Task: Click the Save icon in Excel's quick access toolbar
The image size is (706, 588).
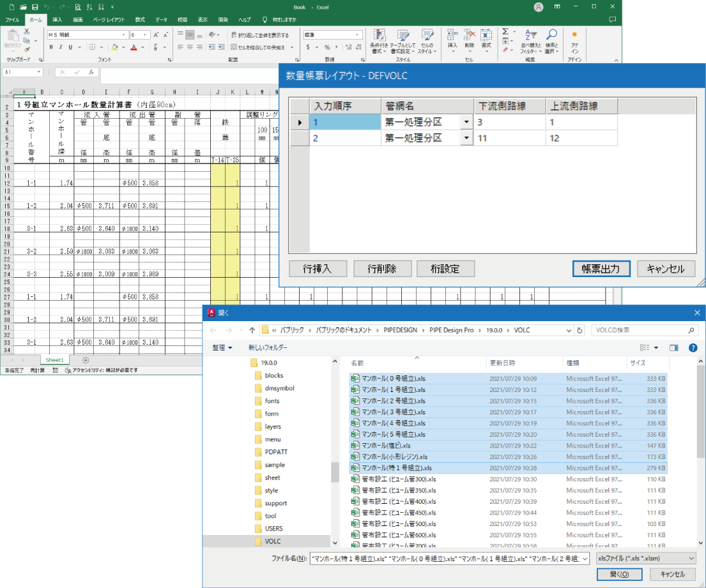Action: [x=35, y=7]
